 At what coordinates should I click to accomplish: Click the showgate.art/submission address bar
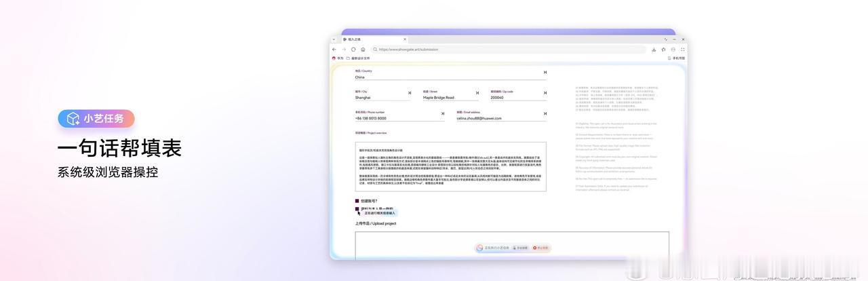[x=509, y=49]
